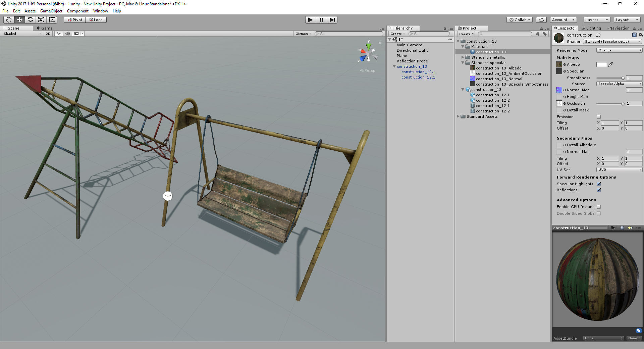Uncheck the Reflections checkbox
Screen dimensions: 644x349
pos(599,190)
